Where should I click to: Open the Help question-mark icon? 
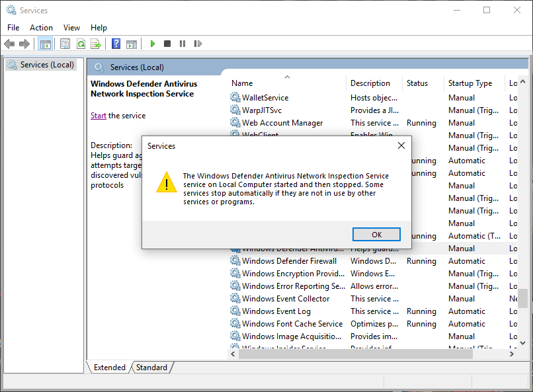click(x=116, y=44)
